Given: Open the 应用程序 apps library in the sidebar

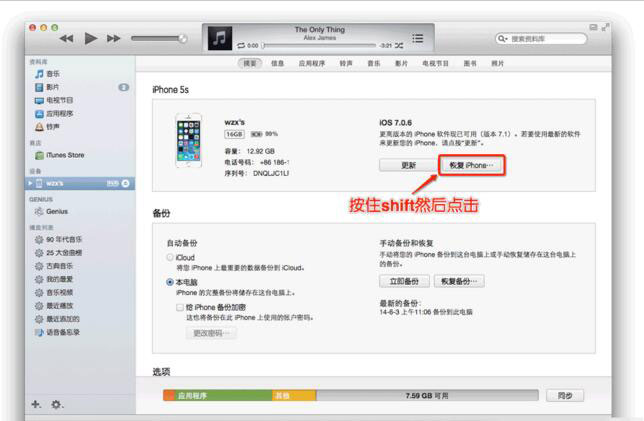Looking at the screenshot, I should [x=54, y=113].
